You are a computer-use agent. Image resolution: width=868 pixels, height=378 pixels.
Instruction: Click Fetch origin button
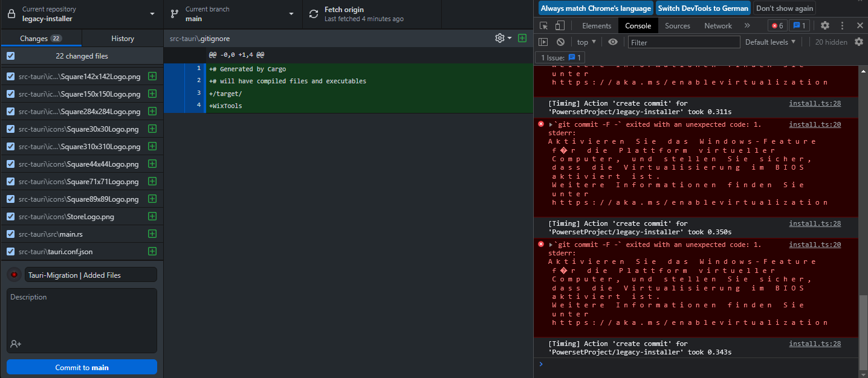372,14
